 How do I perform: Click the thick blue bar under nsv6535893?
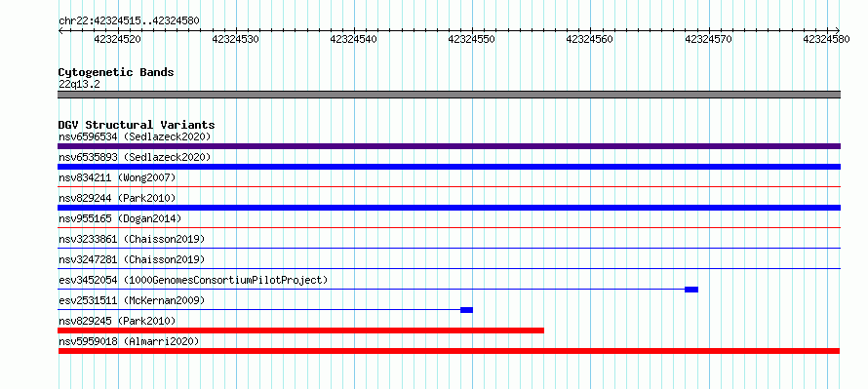coord(449,167)
